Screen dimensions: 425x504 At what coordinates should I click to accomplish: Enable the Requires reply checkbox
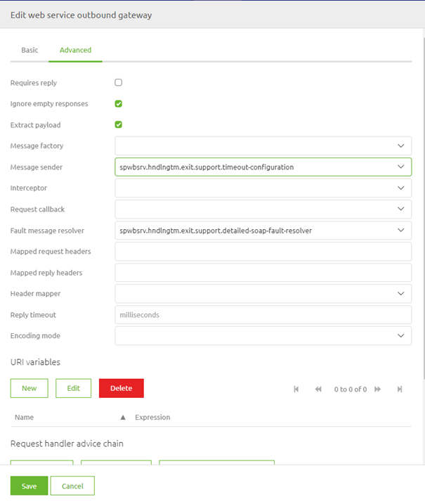(x=119, y=83)
